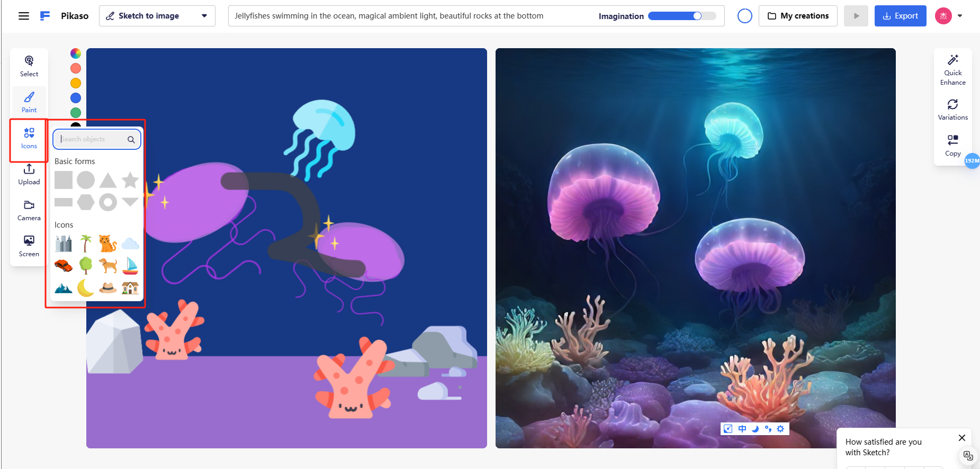The width and height of the screenshot is (980, 469).
Task: Open the rainbow color picker
Action: tap(76, 53)
